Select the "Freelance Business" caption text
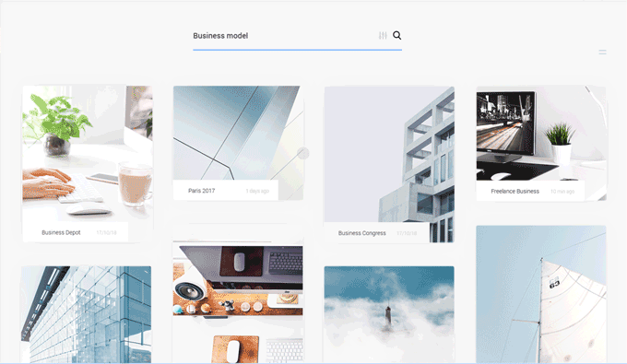This screenshot has height=364, width=627. [x=515, y=192]
